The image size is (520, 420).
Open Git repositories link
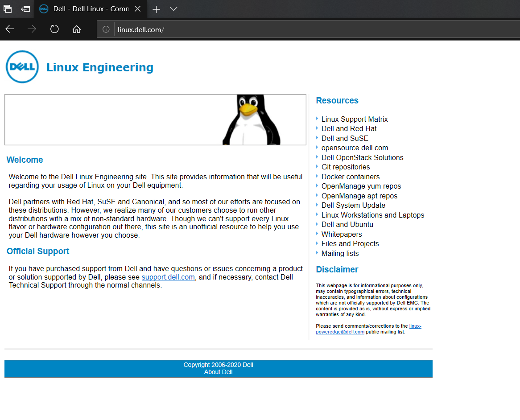346,167
